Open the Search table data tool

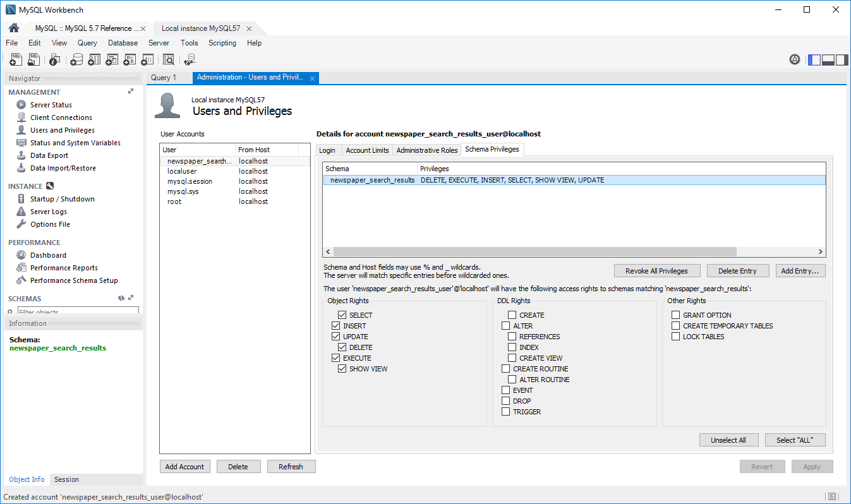168,59
